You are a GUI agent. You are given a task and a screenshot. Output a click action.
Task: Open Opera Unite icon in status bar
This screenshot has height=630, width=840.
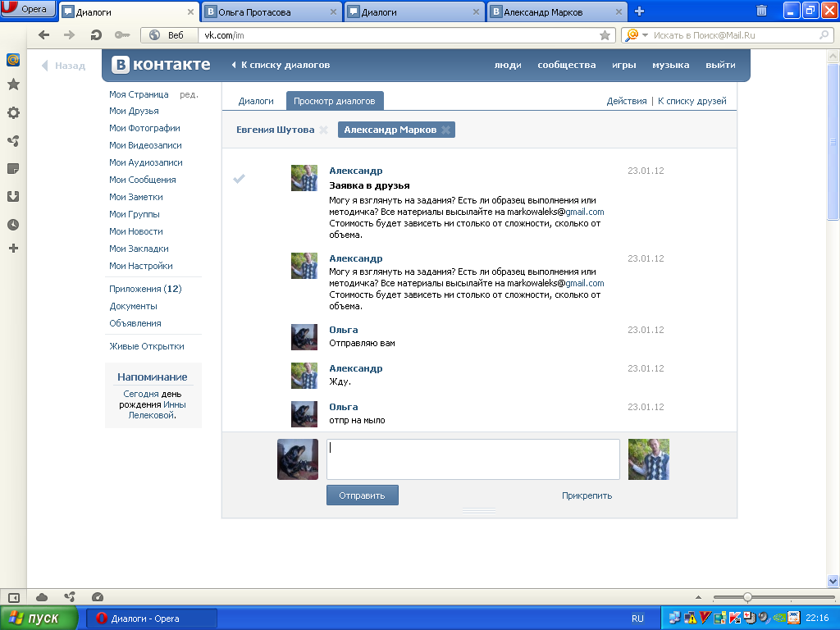[x=70, y=597]
